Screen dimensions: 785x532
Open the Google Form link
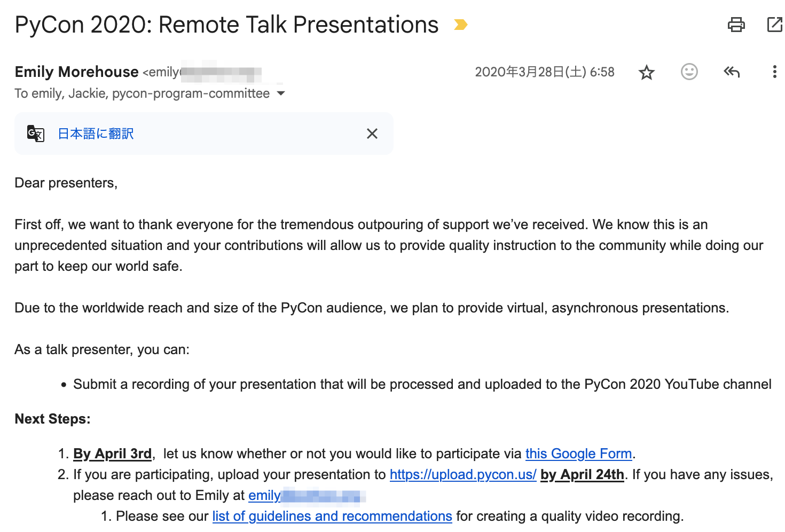point(578,453)
